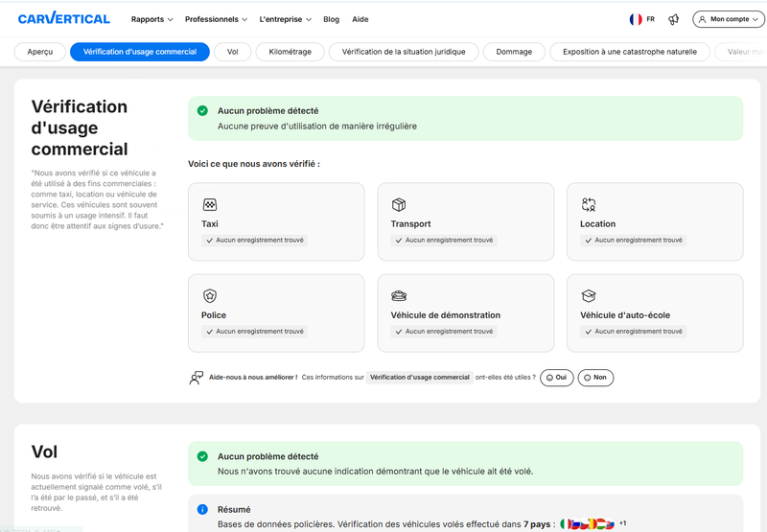Click the Police badge icon
Screen dimensions: 767x532
click(210, 296)
